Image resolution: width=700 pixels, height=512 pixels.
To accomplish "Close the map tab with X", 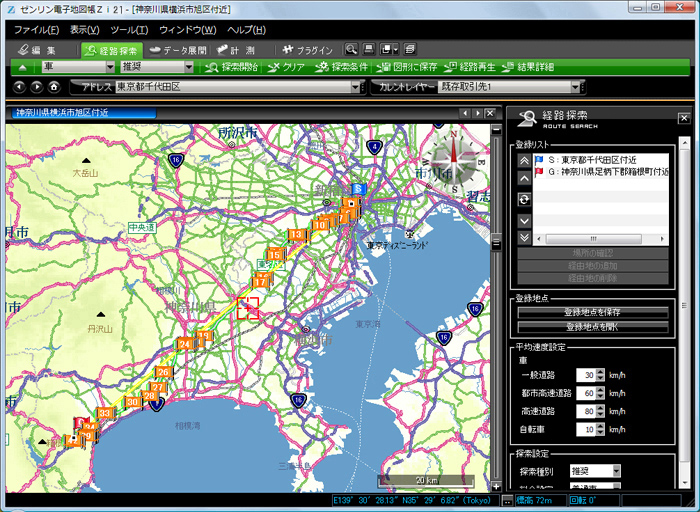I will 490,113.
